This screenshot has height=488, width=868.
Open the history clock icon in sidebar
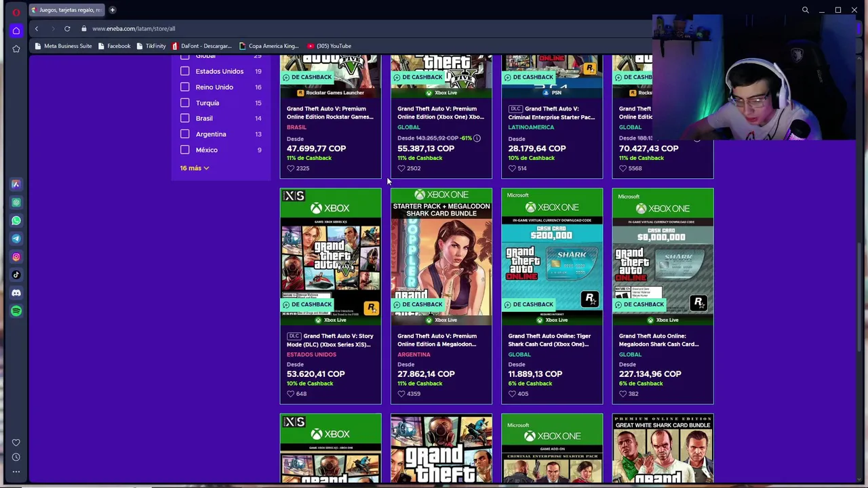click(16, 457)
